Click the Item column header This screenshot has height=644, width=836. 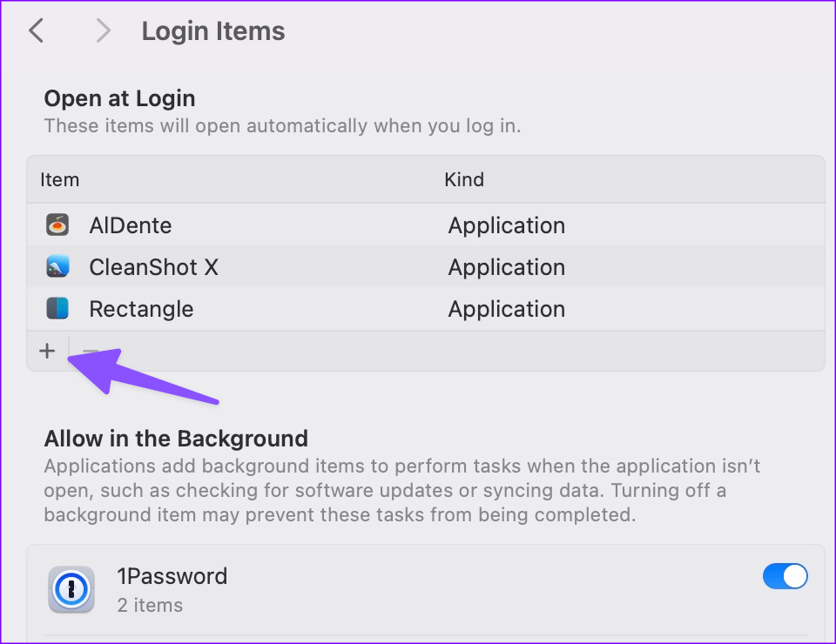coord(59,179)
